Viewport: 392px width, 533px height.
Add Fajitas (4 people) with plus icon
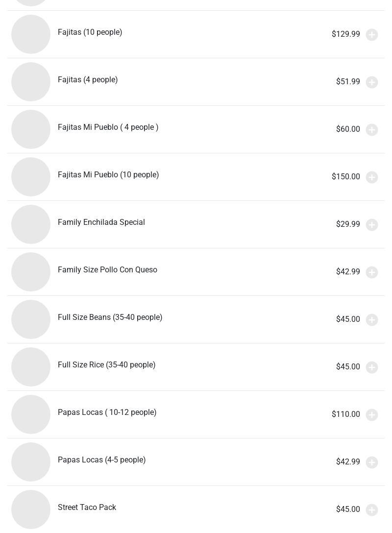371,82
